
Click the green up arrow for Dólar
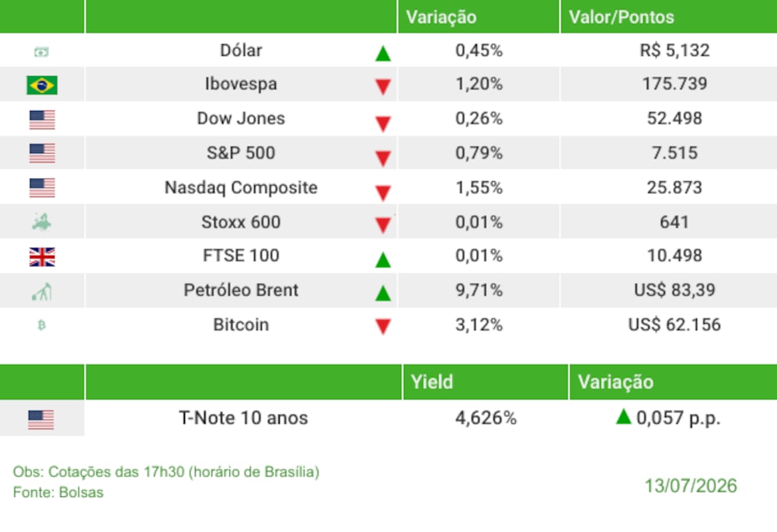(x=383, y=53)
